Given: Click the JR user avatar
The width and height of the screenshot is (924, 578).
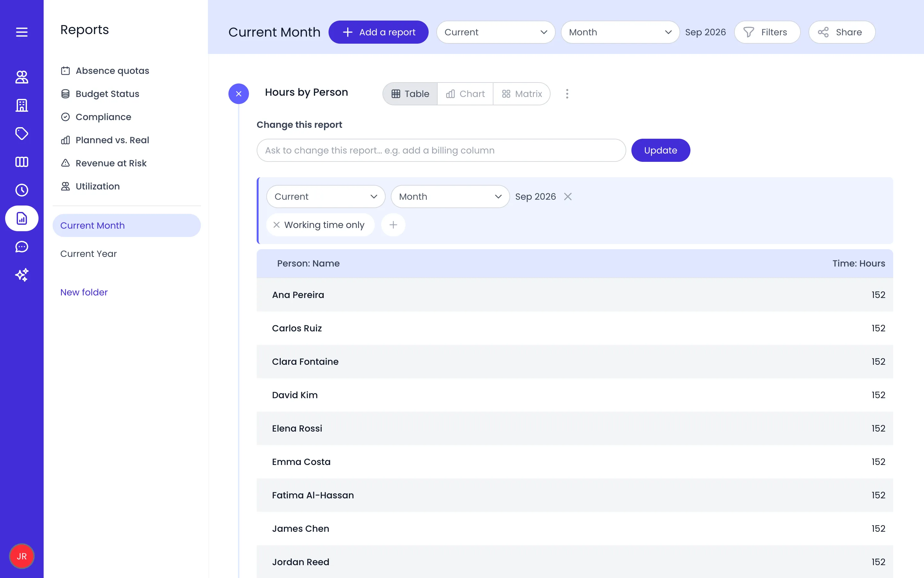Looking at the screenshot, I should point(22,556).
